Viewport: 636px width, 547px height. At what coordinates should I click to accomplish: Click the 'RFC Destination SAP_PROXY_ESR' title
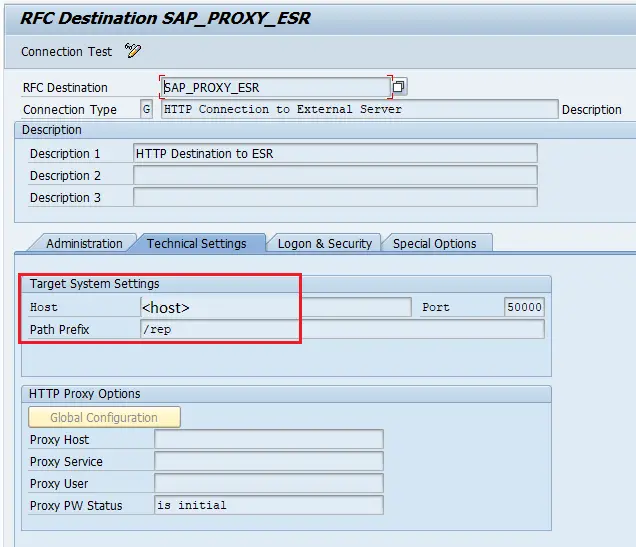[165, 18]
